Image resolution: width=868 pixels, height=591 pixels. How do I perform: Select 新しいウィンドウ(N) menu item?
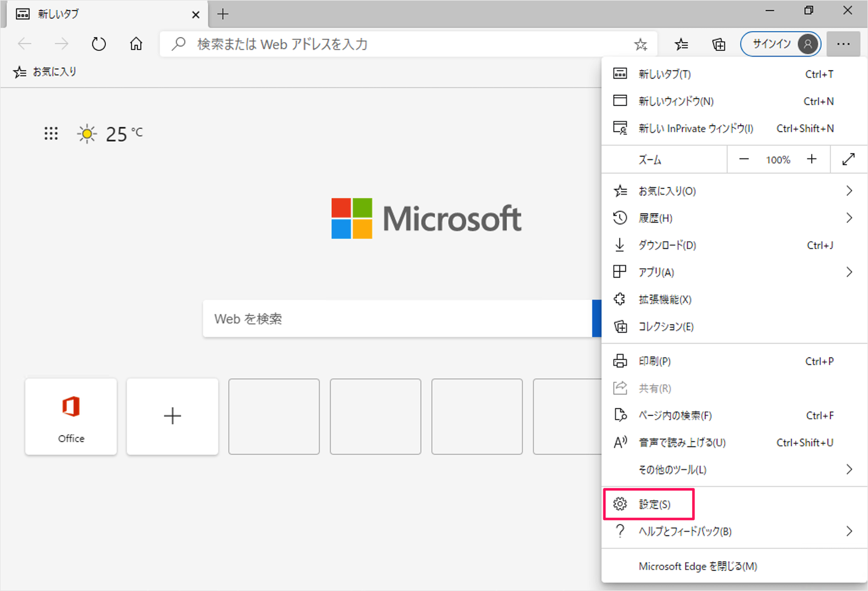point(734,101)
